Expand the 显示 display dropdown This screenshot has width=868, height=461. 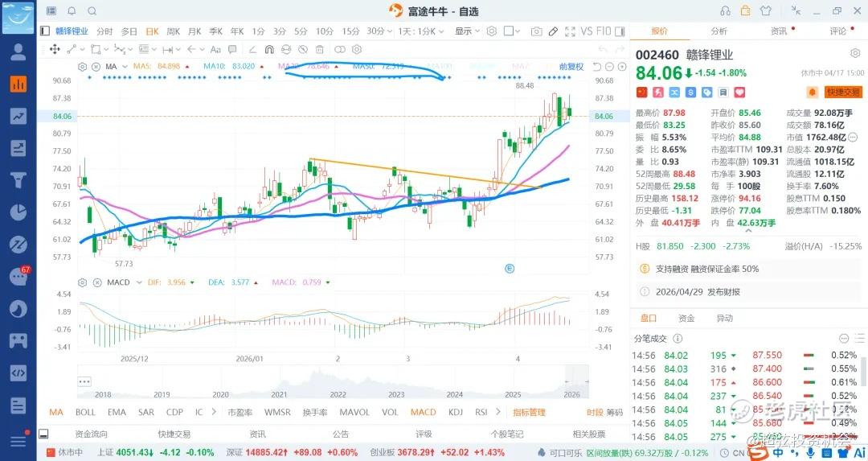coord(466,31)
